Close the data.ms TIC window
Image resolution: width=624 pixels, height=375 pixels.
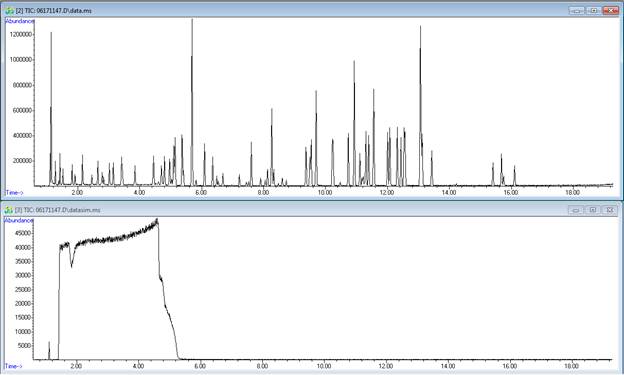point(610,10)
